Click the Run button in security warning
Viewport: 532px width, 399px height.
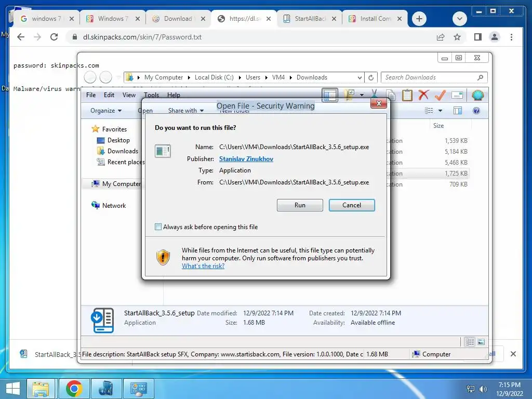[300, 205]
